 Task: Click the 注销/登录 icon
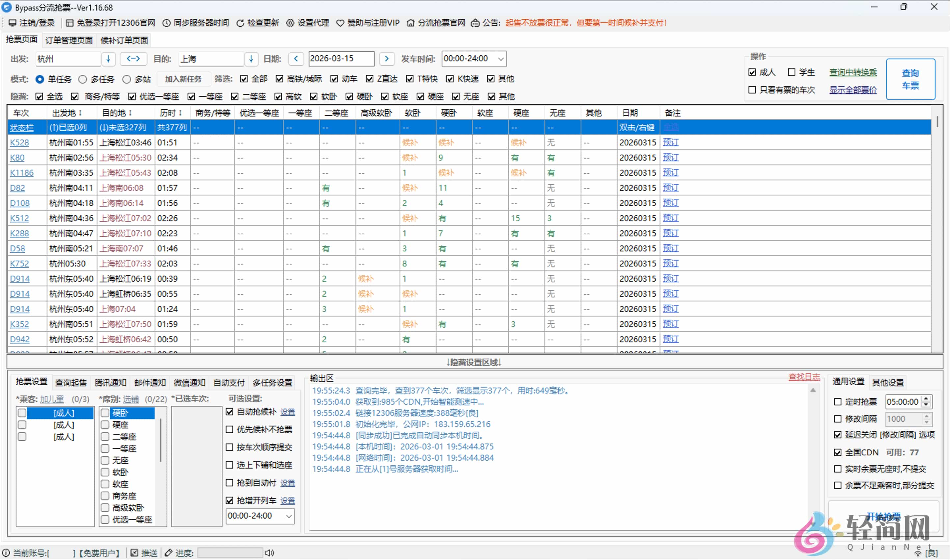pyautogui.click(x=13, y=23)
